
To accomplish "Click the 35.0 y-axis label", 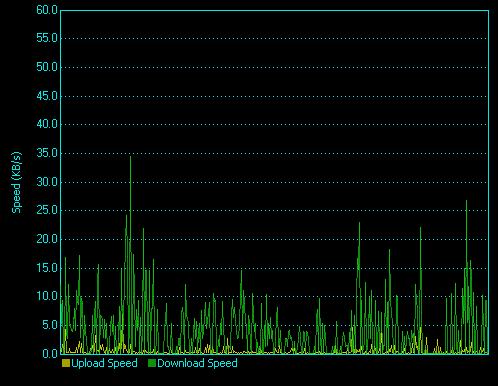I will click(47, 153).
